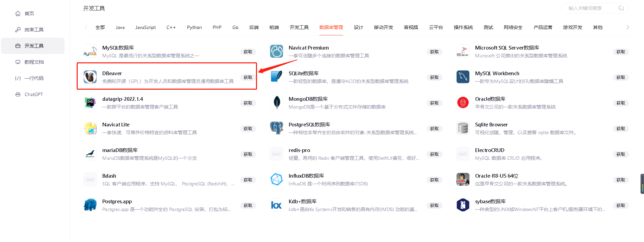Switch to the JavaScript tab

(x=146, y=27)
